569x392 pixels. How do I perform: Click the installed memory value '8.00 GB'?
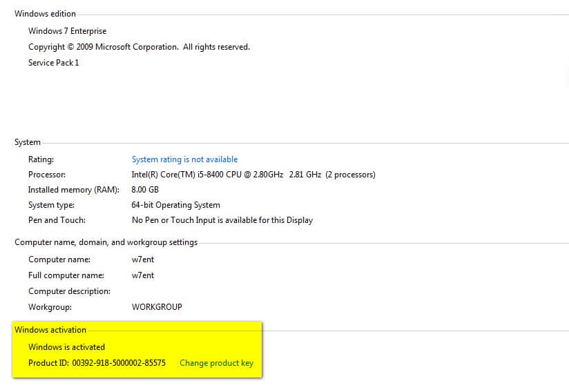145,190
